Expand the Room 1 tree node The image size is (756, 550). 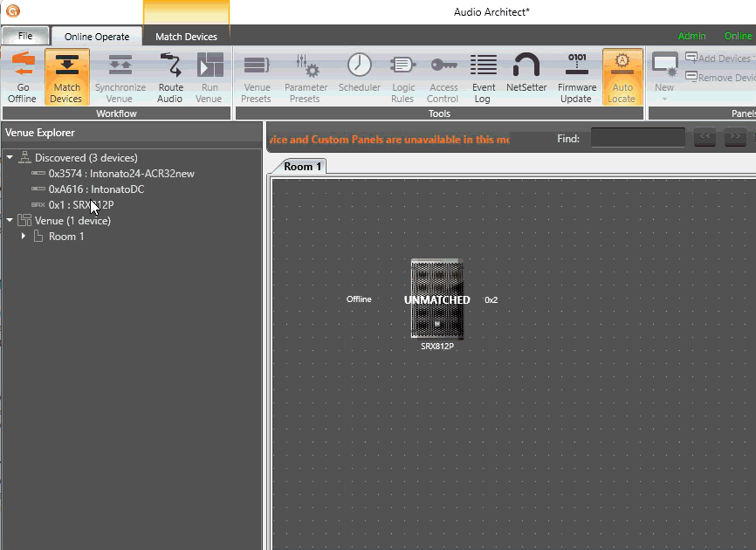coord(24,237)
